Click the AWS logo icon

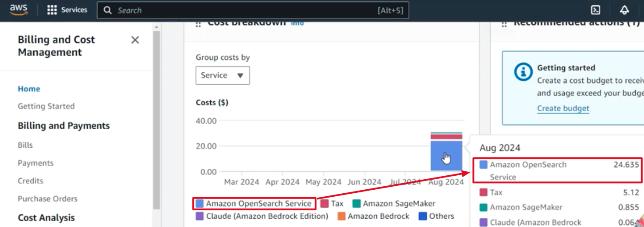pos(18,10)
